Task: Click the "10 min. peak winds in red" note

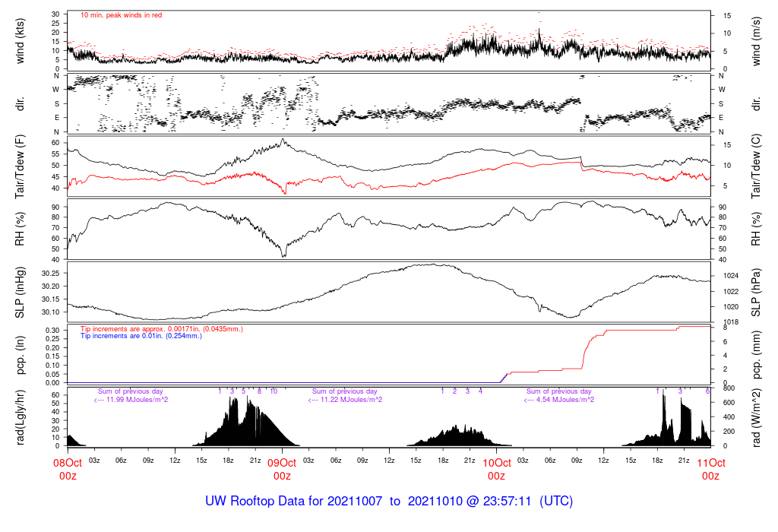Action: (121, 15)
